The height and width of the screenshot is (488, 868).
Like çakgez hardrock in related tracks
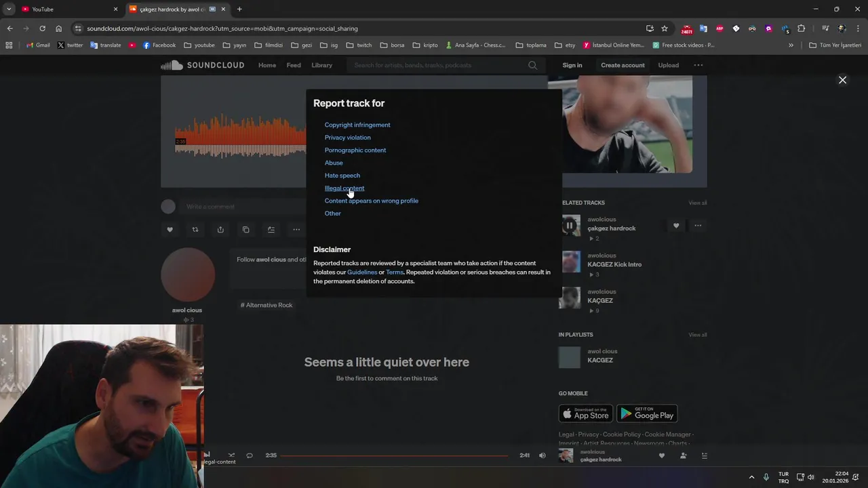[676, 226]
